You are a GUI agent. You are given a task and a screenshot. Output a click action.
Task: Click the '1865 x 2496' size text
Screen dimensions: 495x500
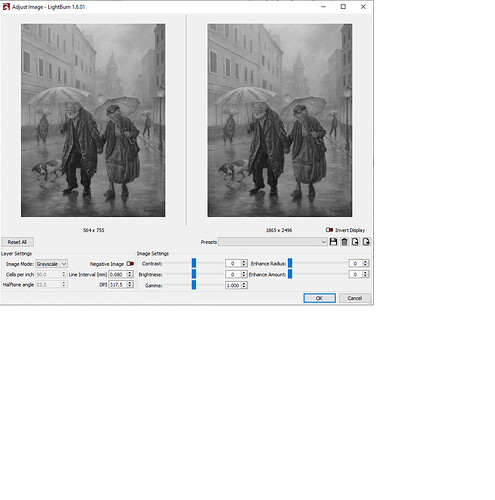[279, 230]
